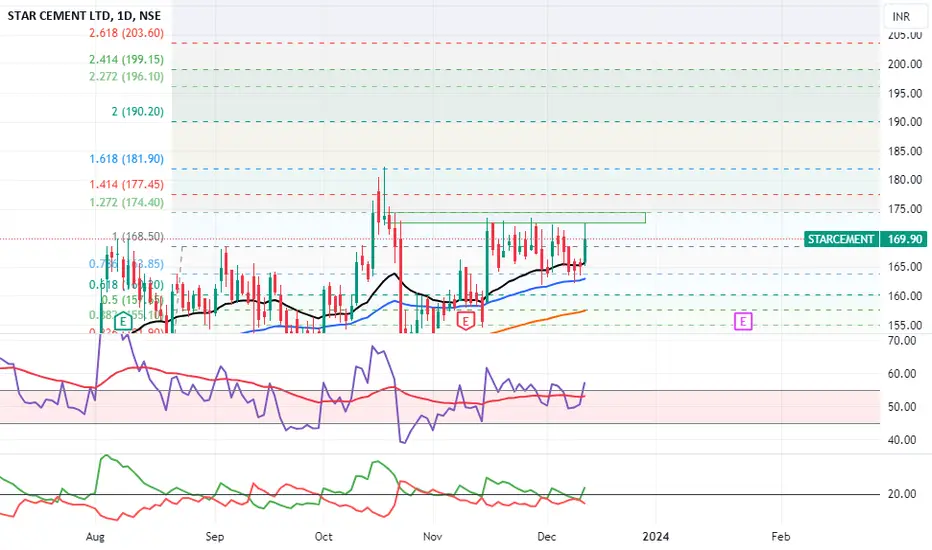The image size is (932, 550).
Task: Click the STARCEMENT price label tag
Action: point(840,239)
